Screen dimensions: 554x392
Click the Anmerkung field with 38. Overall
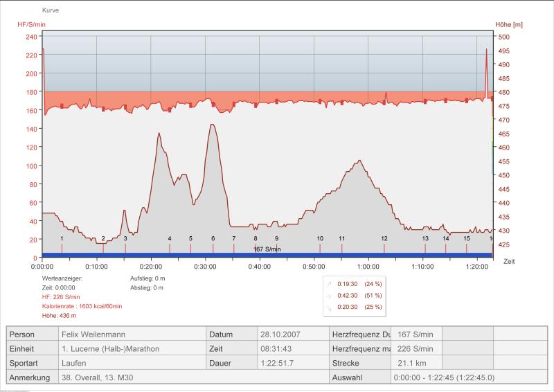click(x=132, y=378)
